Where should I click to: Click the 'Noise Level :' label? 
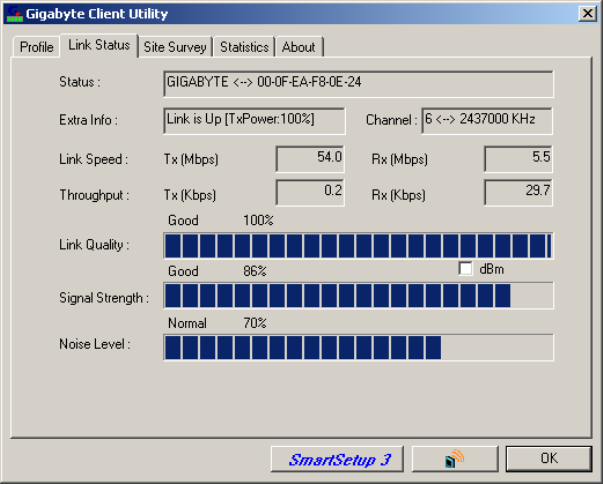click(95, 344)
